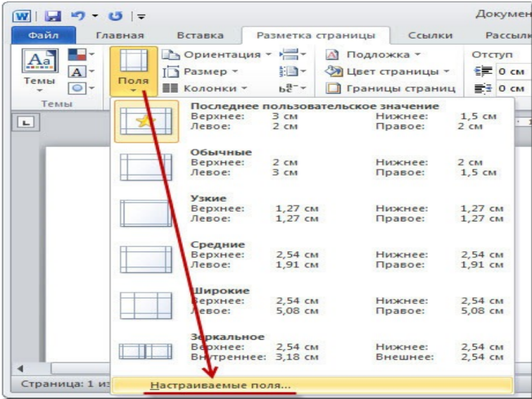Select the Узкие margins preset
The image size is (532, 399).
pyautogui.click(x=312, y=214)
